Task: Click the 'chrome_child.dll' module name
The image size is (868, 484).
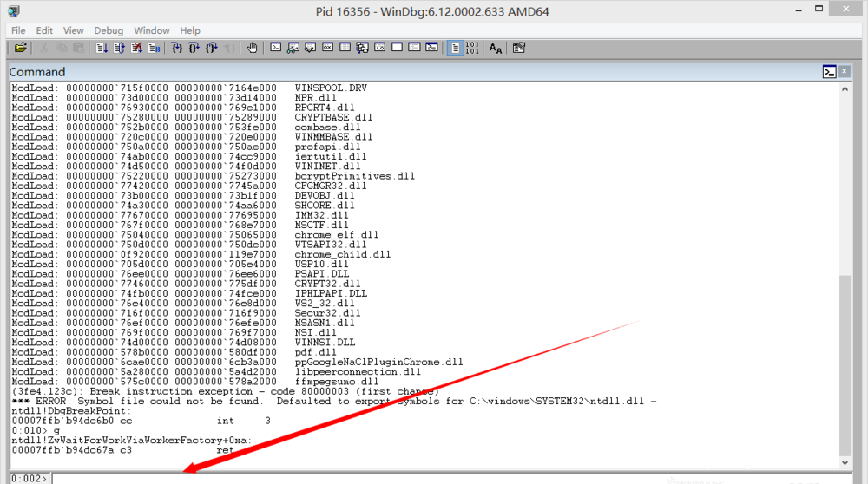Action: point(343,254)
